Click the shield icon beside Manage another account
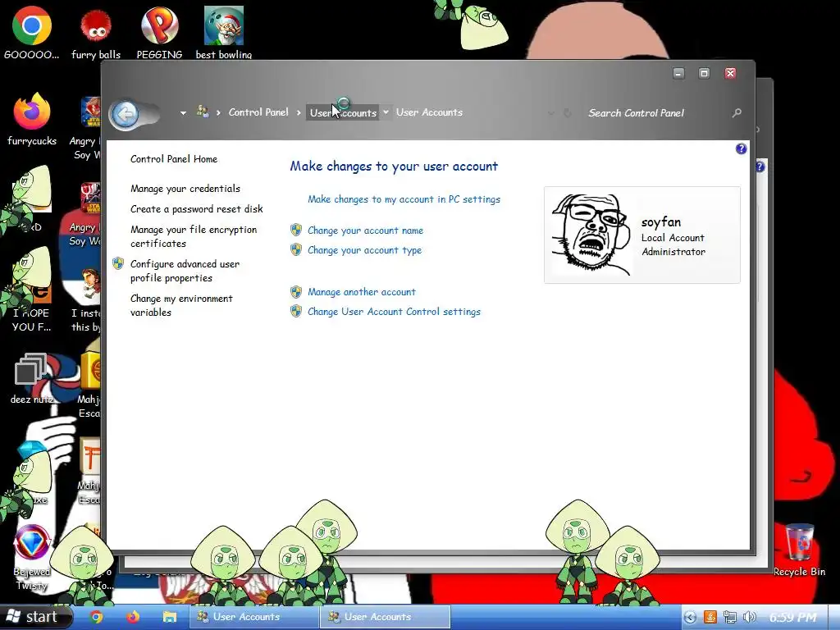This screenshot has width=840, height=630. pos(295,291)
